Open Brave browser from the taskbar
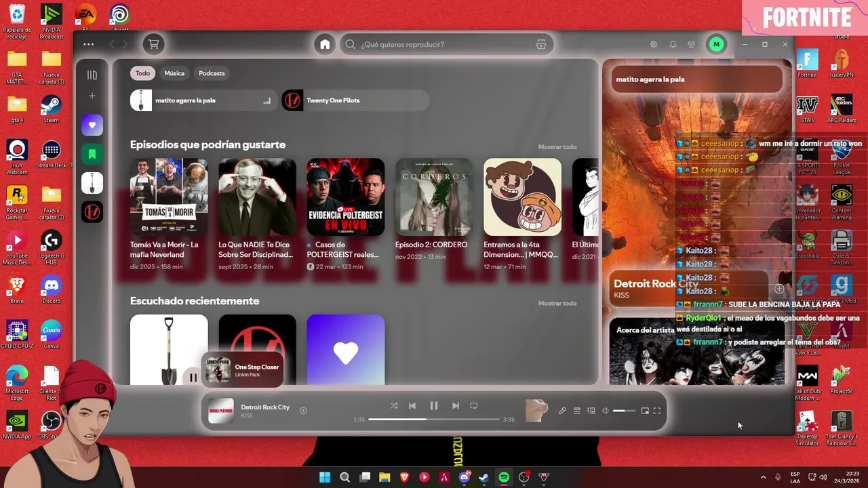 pos(405,477)
